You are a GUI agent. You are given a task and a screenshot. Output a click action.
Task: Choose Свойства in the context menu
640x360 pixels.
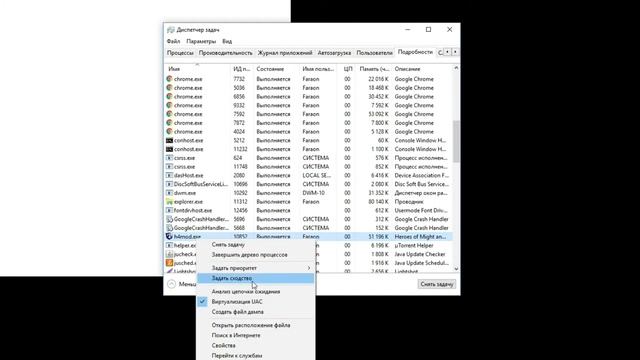click(223, 346)
